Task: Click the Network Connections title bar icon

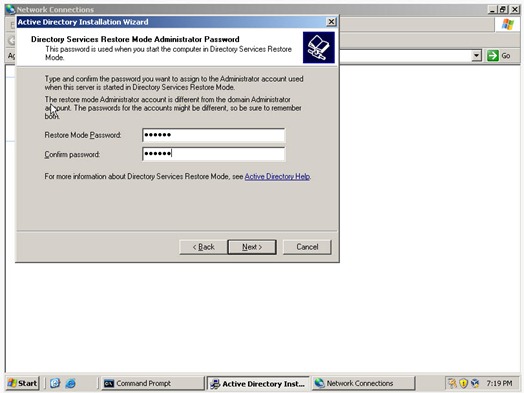Action: (x=11, y=9)
